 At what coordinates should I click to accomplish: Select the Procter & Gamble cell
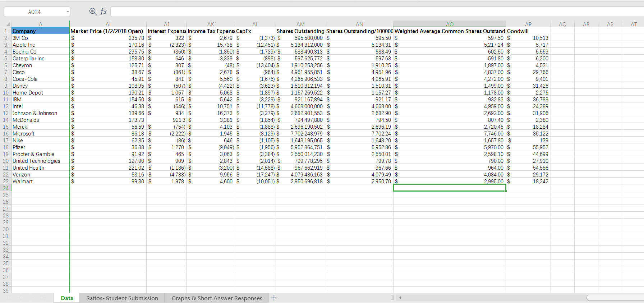[x=40, y=154]
